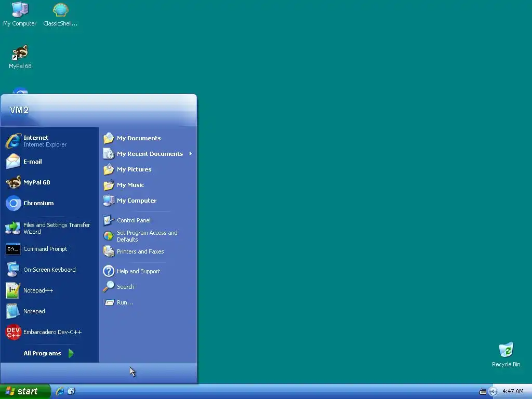Click the keyboard tray icon
This screenshot has width=532, height=399.
tap(483, 392)
